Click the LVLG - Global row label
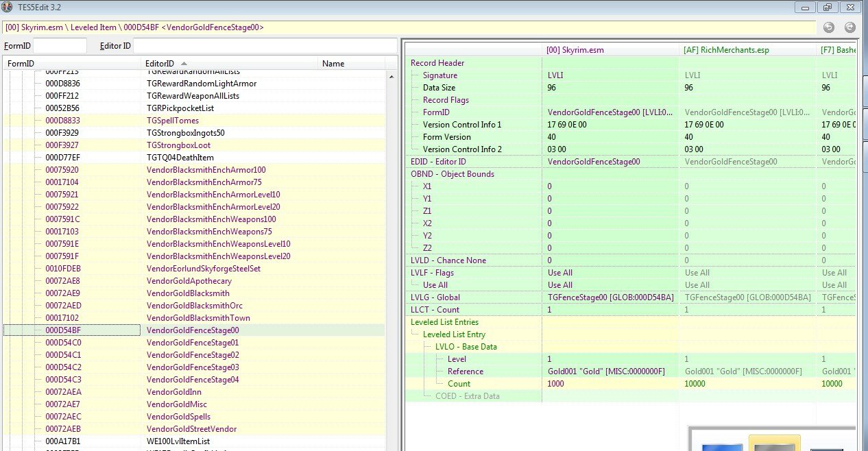The width and height of the screenshot is (868, 451). [x=435, y=297]
